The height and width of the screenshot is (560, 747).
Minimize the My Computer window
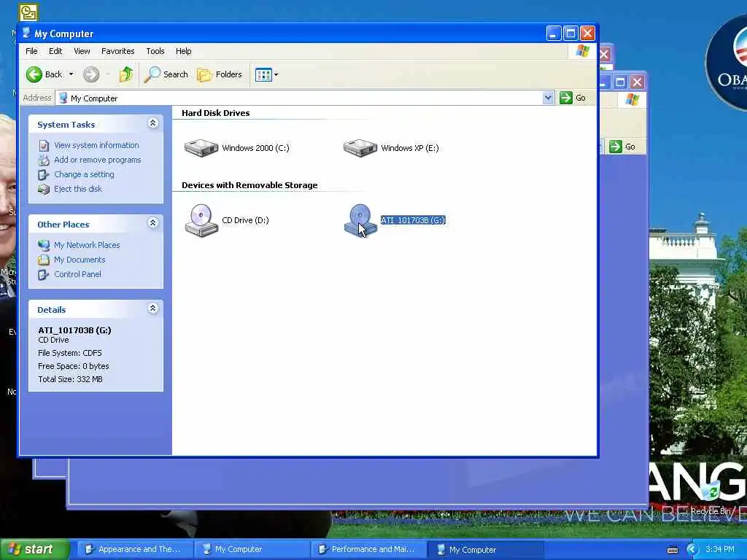pyautogui.click(x=554, y=34)
